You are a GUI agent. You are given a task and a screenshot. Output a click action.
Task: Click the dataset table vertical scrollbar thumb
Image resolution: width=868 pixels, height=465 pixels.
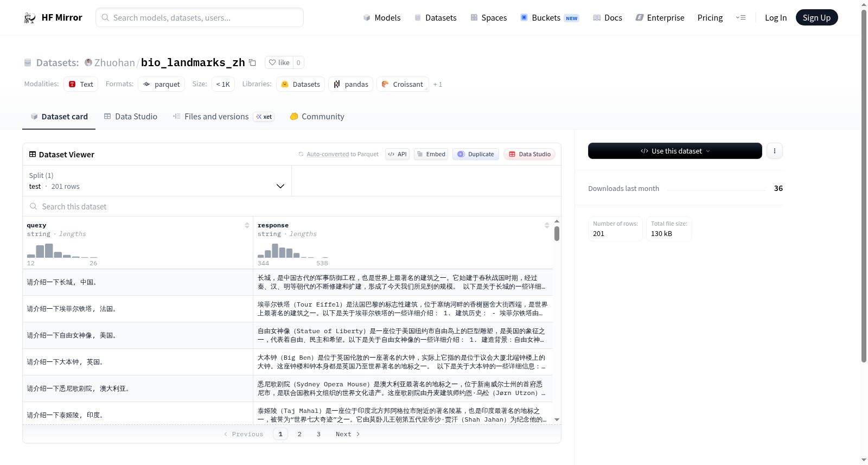pos(557,233)
